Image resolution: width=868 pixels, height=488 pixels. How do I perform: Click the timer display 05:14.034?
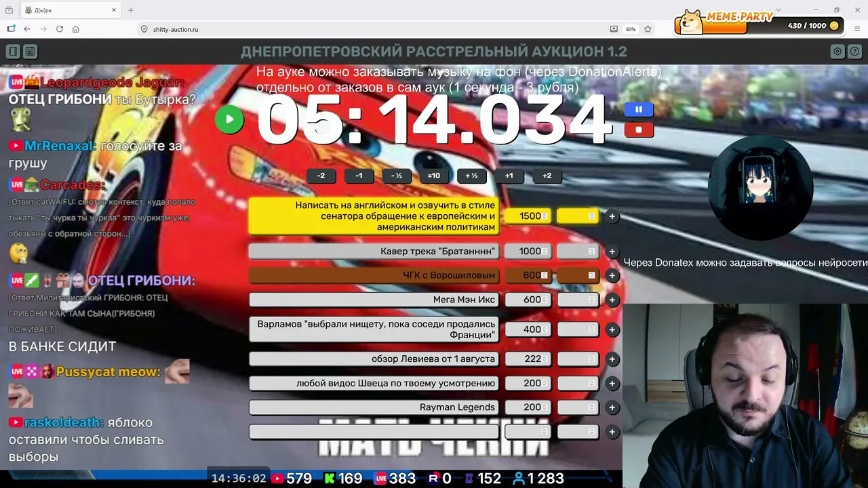point(434,120)
